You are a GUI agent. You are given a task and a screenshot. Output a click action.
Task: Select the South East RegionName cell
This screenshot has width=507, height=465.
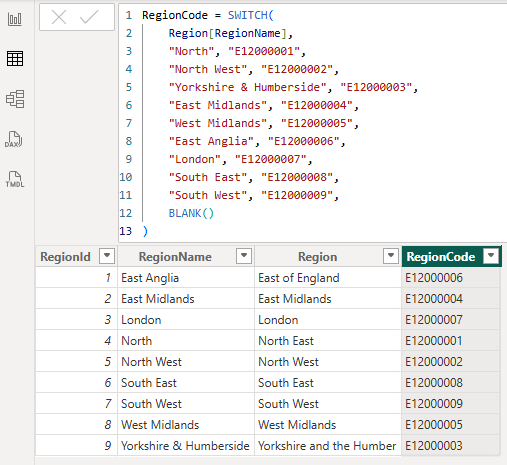(x=186, y=383)
